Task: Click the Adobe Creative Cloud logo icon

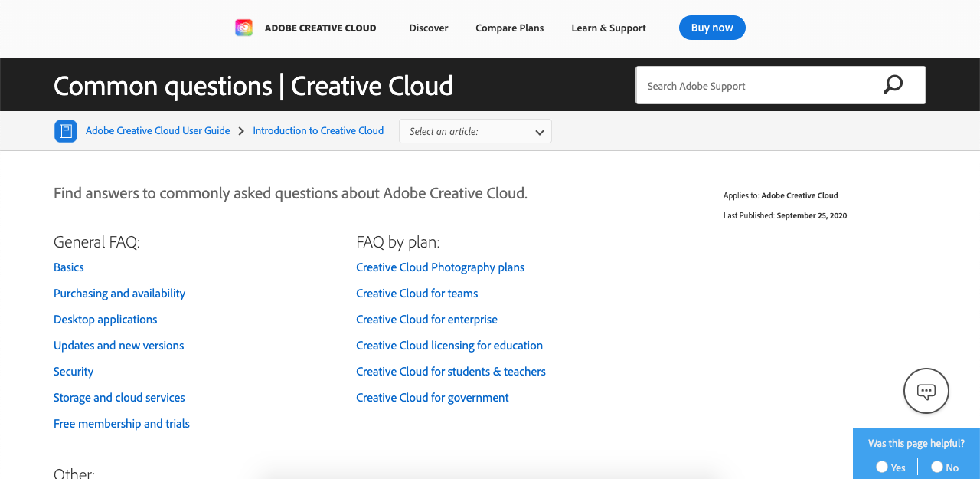Action: tap(243, 28)
